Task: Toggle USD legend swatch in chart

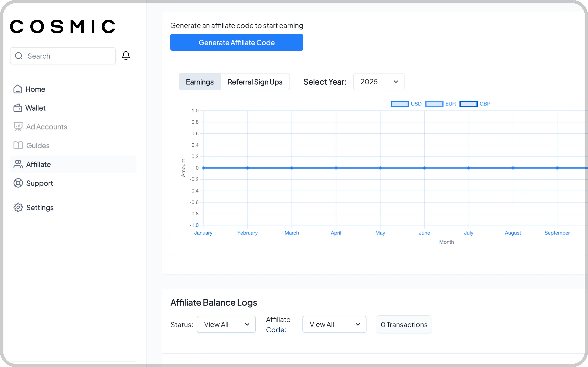Action: point(400,104)
